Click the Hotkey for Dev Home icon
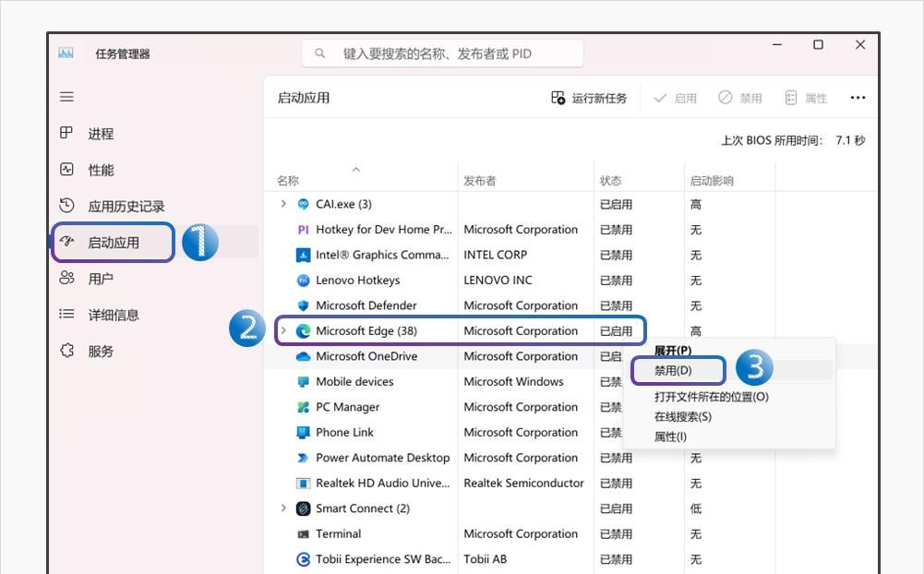The height and width of the screenshot is (574, 924). pos(303,230)
